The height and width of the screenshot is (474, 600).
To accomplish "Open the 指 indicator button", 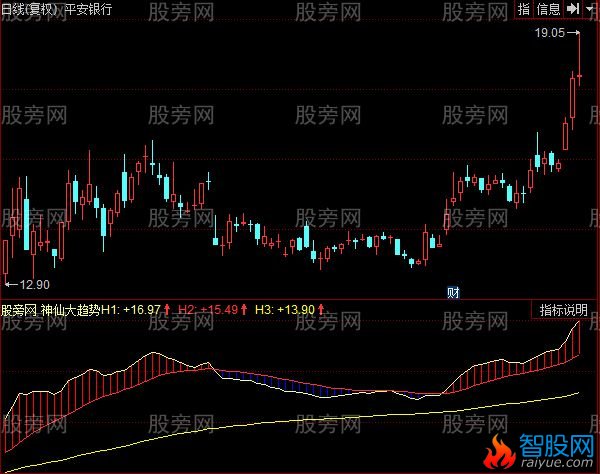I will tap(524, 9).
